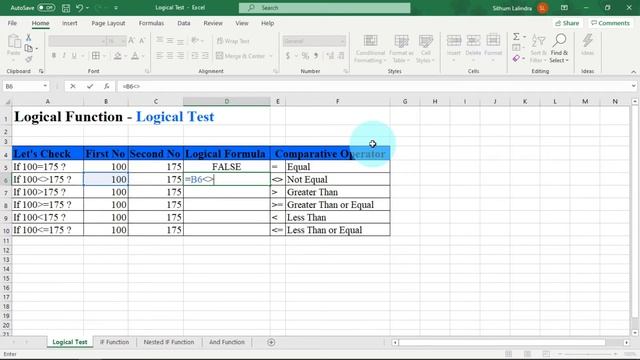The height and width of the screenshot is (360, 640).
Task: Click the Borders icon
Action: click(96, 56)
